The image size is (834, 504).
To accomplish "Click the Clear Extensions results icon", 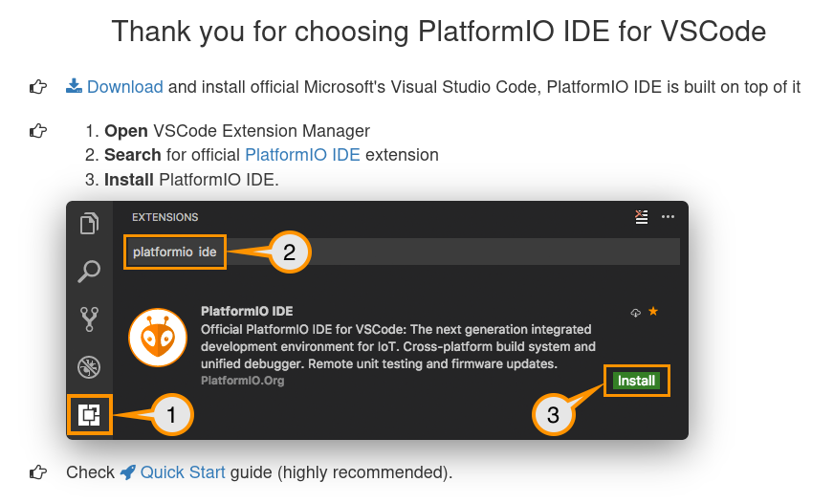I will tap(642, 217).
